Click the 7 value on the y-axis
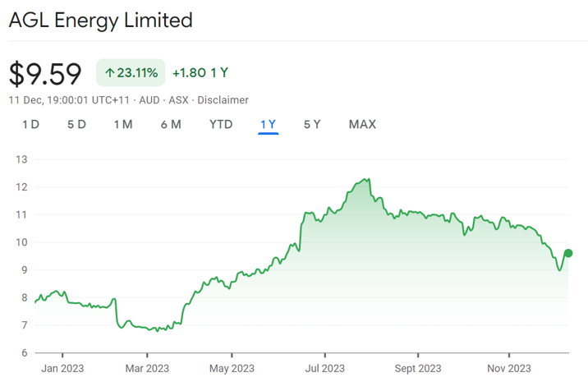Viewport: 588px width, 391px height. coord(25,325)
